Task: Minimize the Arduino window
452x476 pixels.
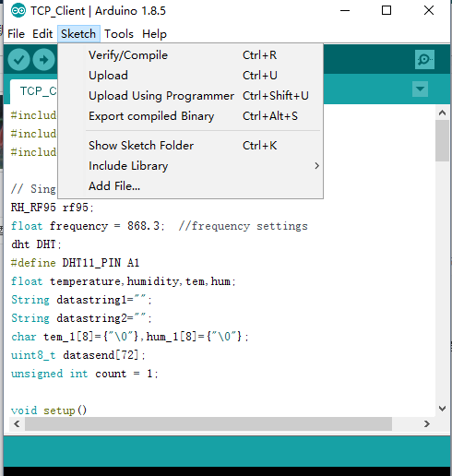Action: pyautogui.click(x=345, y=11)
